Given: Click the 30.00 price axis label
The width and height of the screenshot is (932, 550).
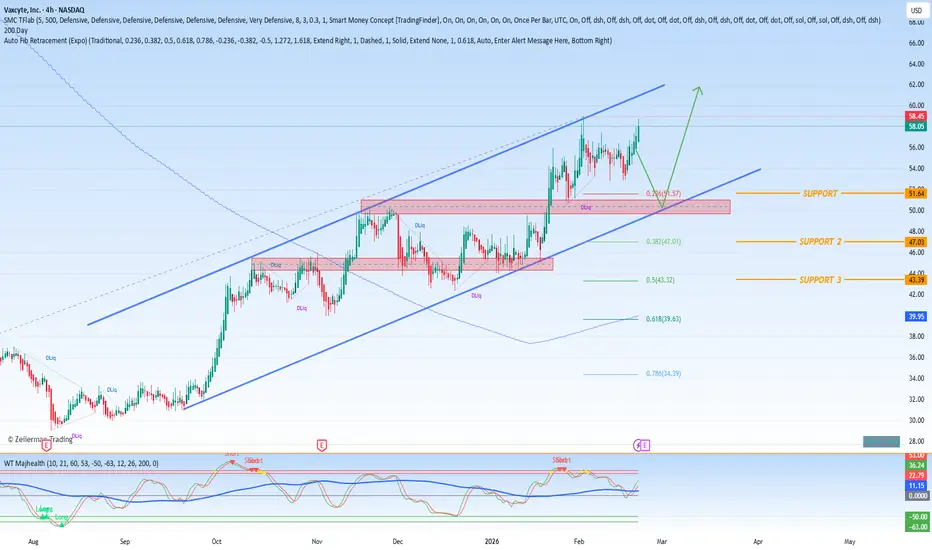Looking at the screenshot, I should click(x=916, y=420).
